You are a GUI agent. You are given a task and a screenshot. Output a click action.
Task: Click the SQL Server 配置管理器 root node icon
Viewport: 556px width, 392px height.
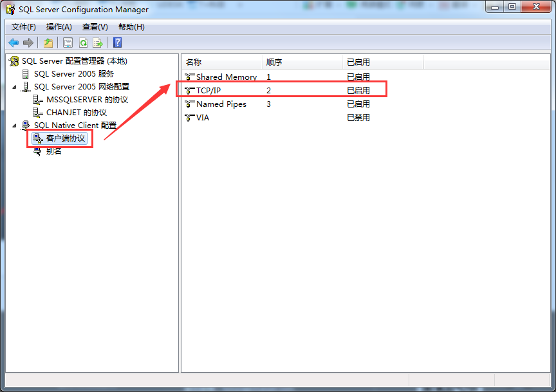click(14, 61)
